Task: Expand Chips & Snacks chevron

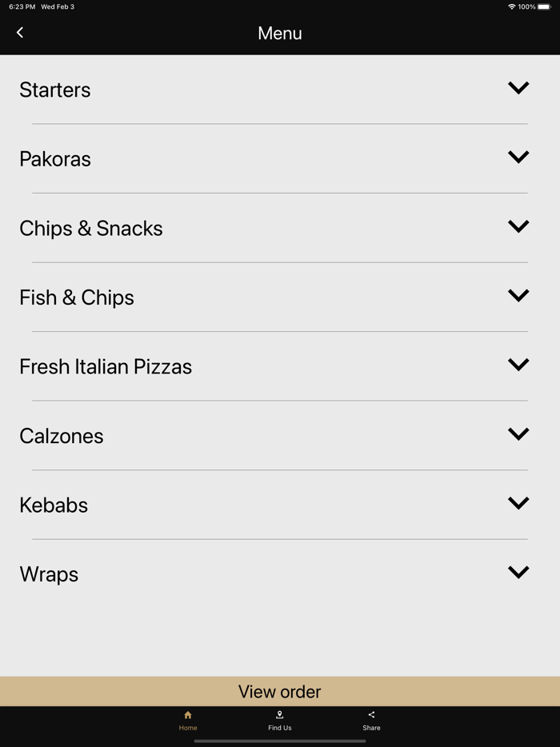Action: [x=518, y=226]
